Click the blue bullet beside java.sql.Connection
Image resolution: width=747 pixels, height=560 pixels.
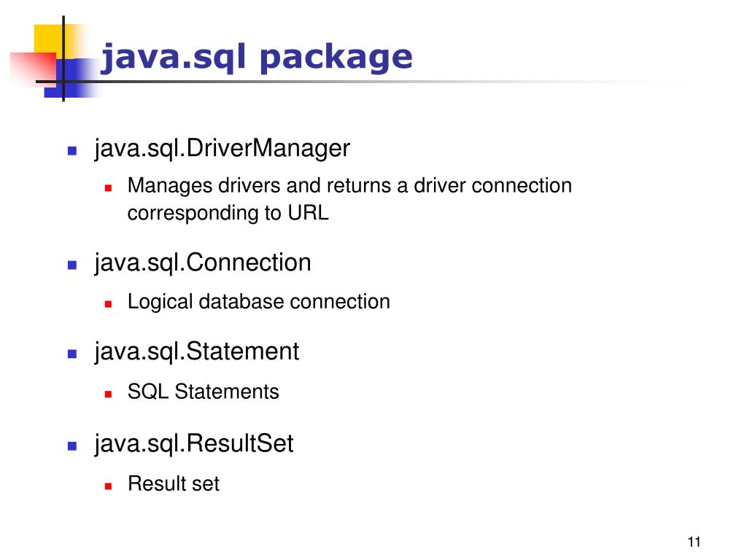point(72,265)
